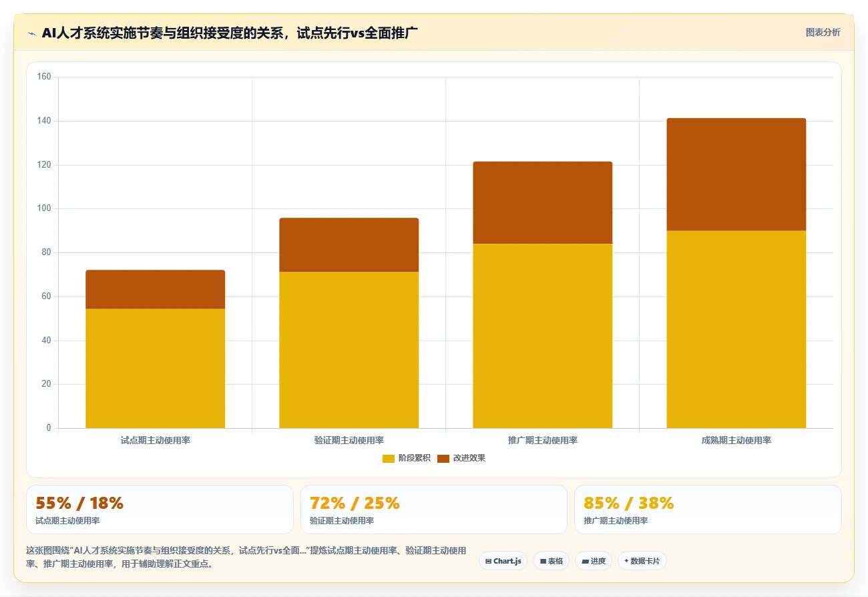The height and width of the screenshot is (597, 868).
Task: Click the brown bar segment for 推广期主动使用率
Action: 542,202
